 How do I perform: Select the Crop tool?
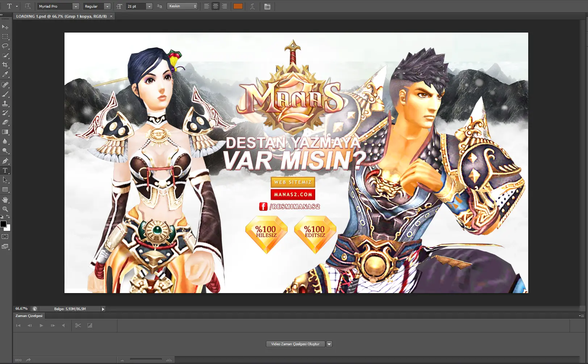[x=5, y=65]
